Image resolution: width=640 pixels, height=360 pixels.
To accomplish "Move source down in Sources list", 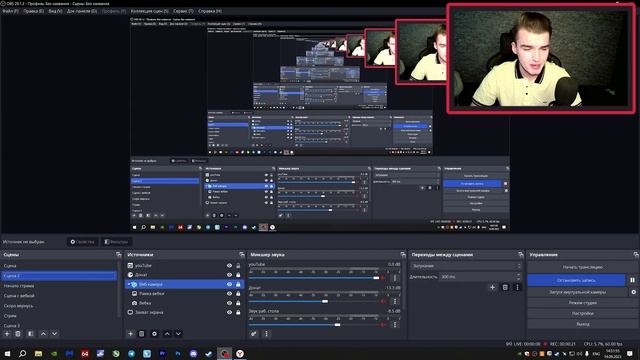I will click(178, 334).
